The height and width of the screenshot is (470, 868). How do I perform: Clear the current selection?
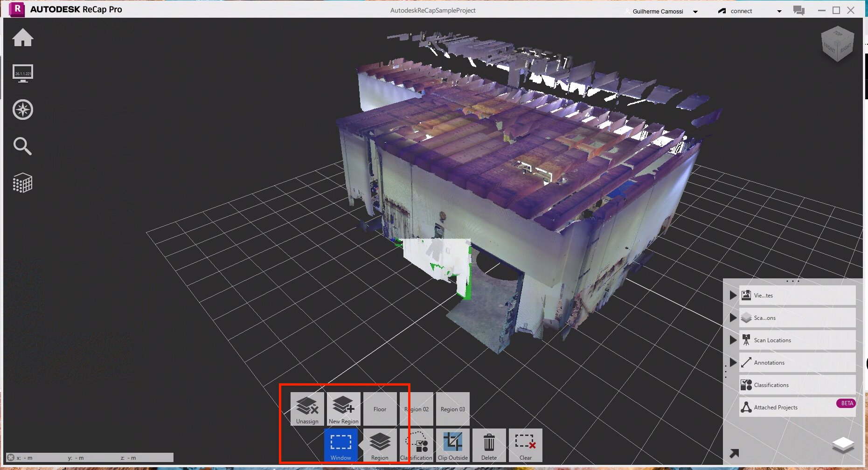(x=525, y=445)
